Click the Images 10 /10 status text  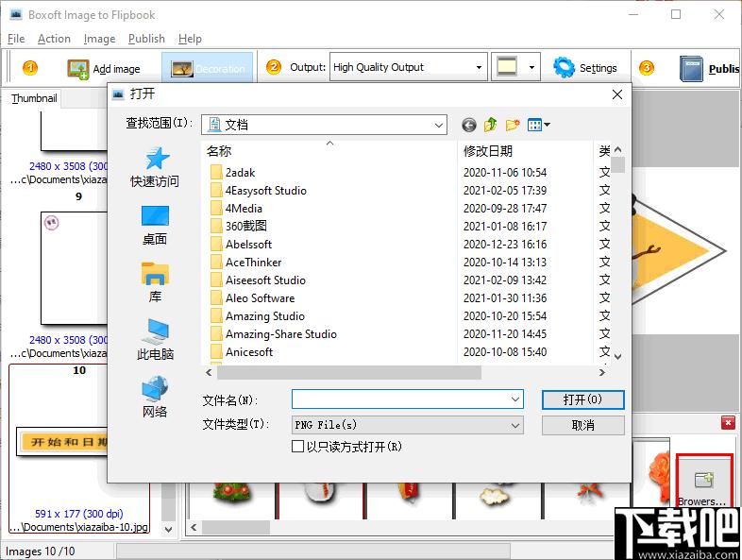(x=41, y=552)
